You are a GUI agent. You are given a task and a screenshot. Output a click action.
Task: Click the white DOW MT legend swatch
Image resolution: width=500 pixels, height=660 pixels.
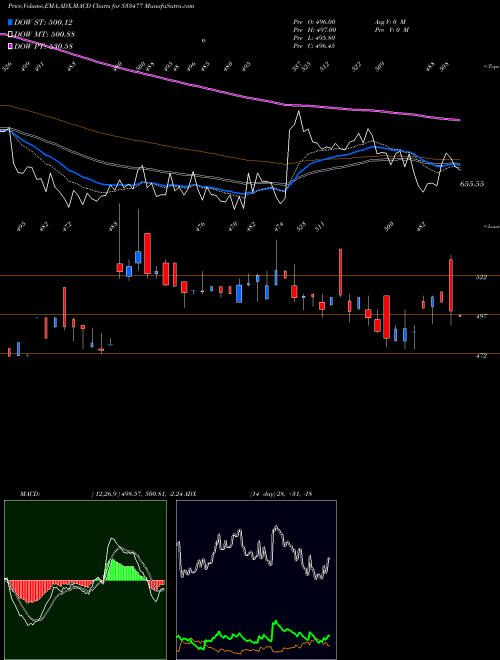10,34
